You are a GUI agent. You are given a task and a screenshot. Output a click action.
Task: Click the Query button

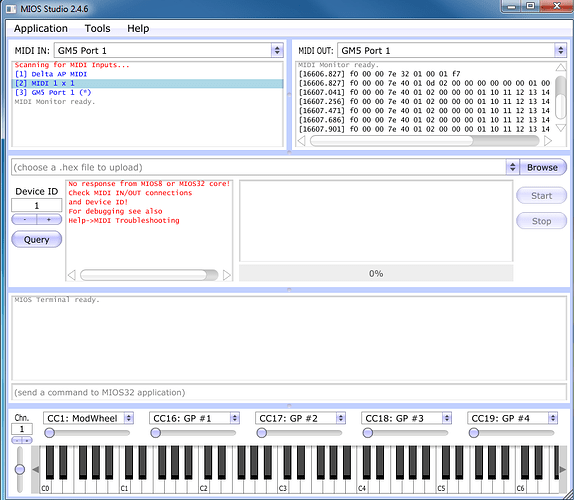[37, 239]
